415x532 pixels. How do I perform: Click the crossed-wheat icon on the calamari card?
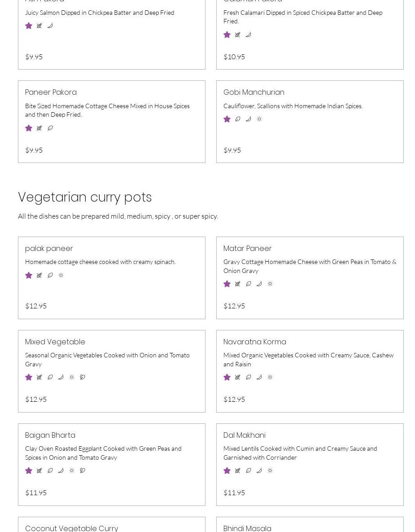point(238,35)
